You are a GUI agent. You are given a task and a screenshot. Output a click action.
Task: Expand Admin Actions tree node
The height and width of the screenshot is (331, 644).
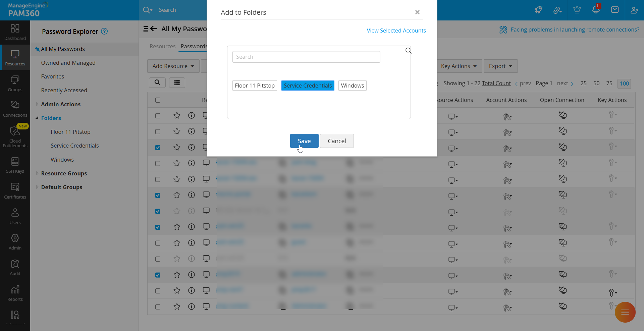coord(37,104)
